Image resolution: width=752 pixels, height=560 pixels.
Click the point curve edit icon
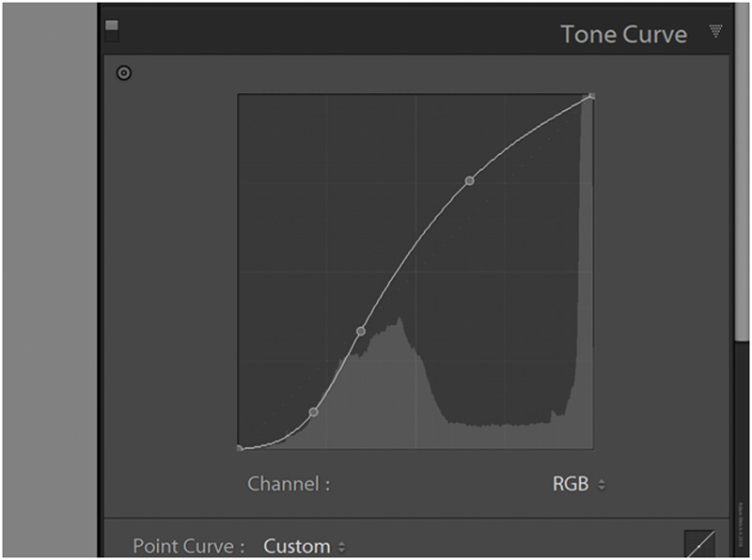[x=699, y=545]
